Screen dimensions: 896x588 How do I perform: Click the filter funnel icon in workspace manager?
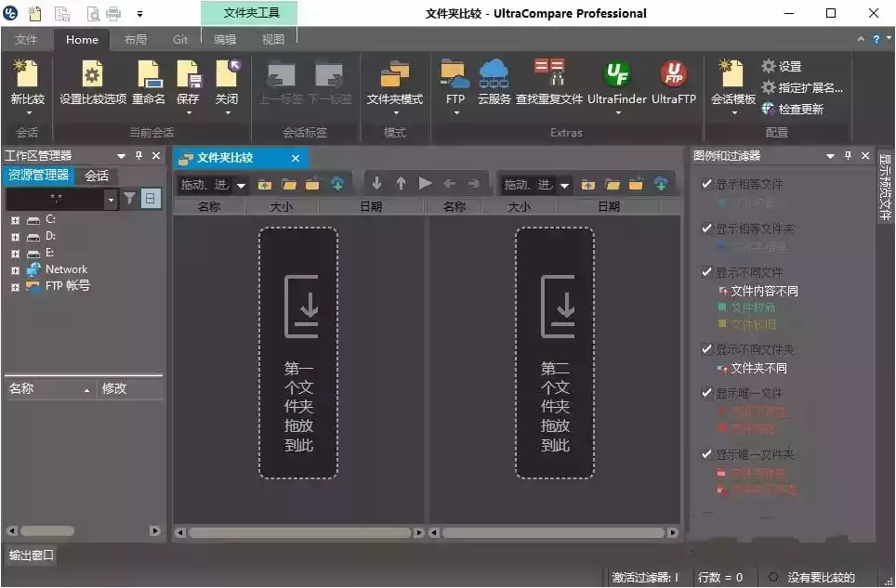[x=130, y=199]
